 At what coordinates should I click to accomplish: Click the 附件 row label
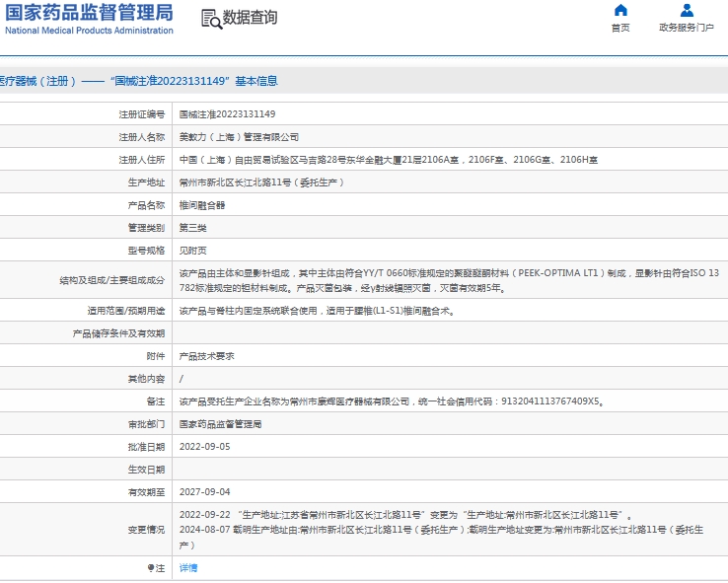pyautogui.click(x=156, y=356)
